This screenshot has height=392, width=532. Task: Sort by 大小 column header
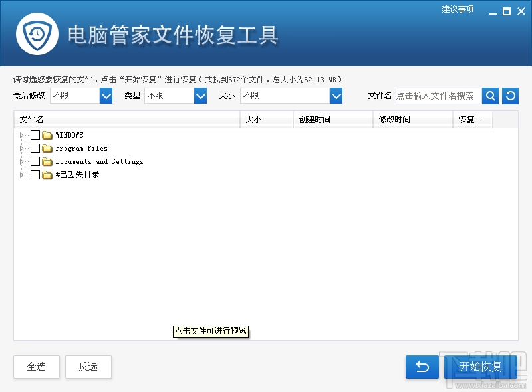267,120
